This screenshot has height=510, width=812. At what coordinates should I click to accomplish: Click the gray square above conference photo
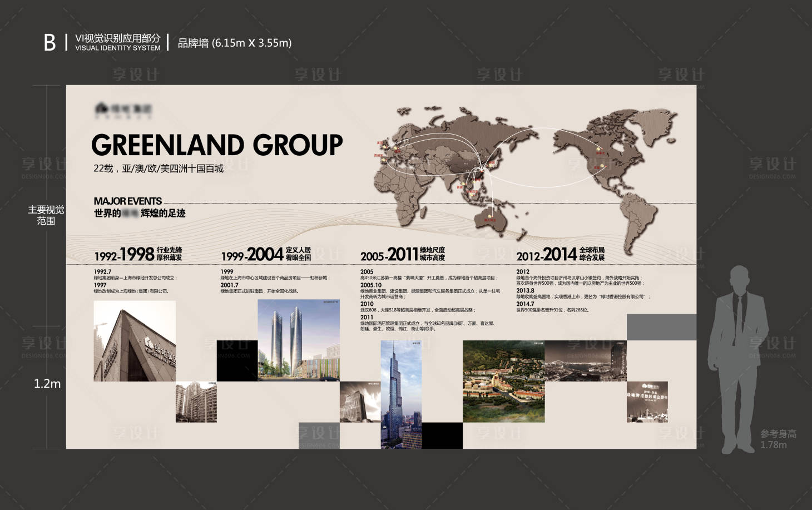pyautogui.click(x=661, y=327)
